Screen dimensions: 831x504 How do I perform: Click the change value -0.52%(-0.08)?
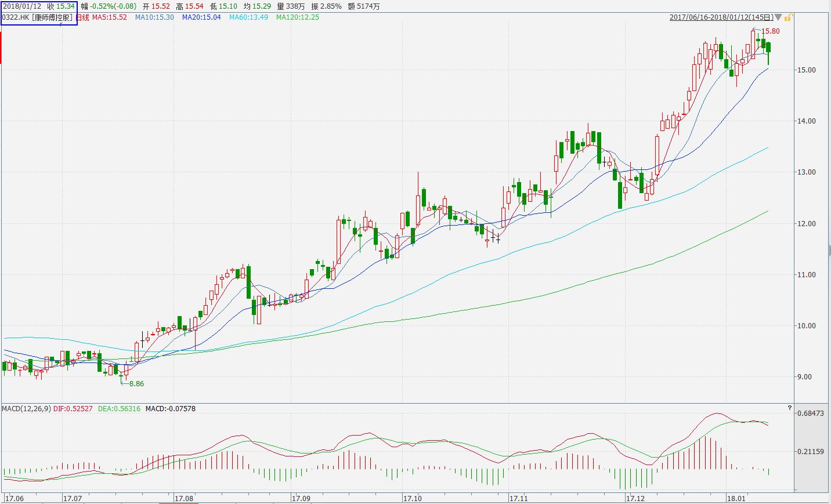113,6
